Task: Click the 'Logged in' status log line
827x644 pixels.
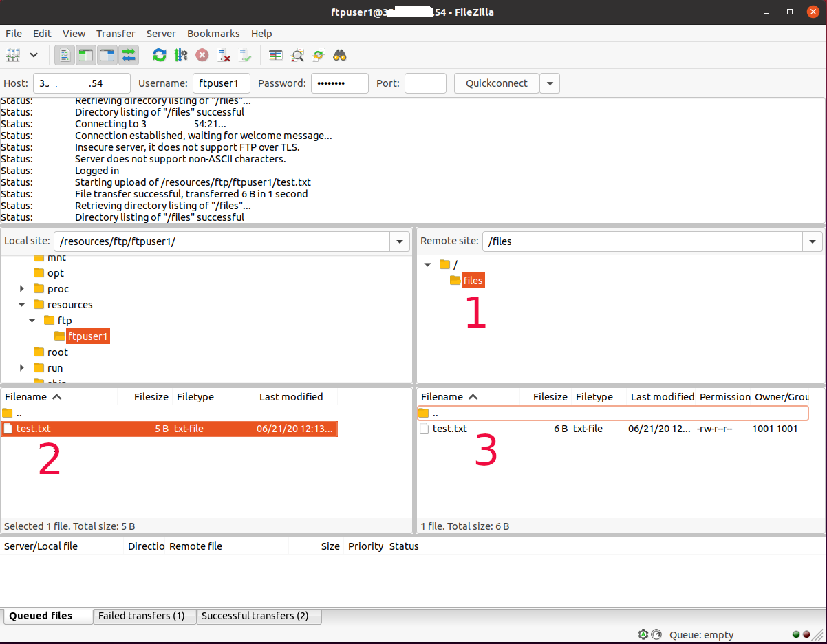Action: tap(97, 171)
